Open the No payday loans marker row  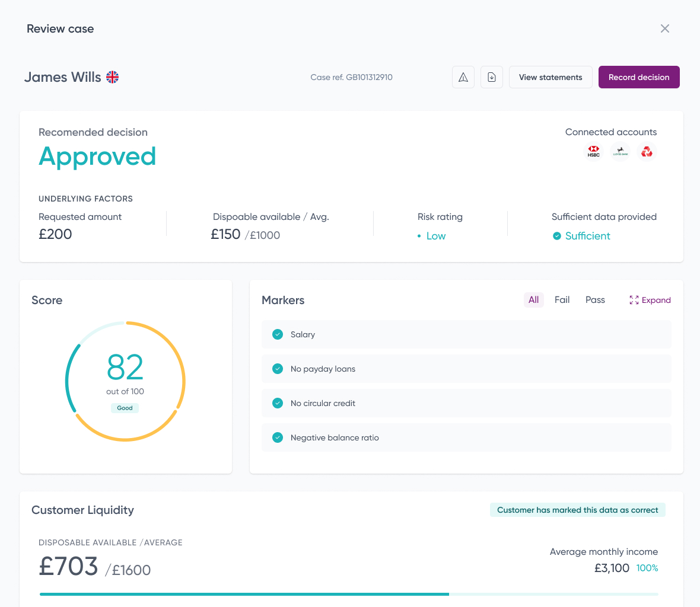(x=466, y=368)
